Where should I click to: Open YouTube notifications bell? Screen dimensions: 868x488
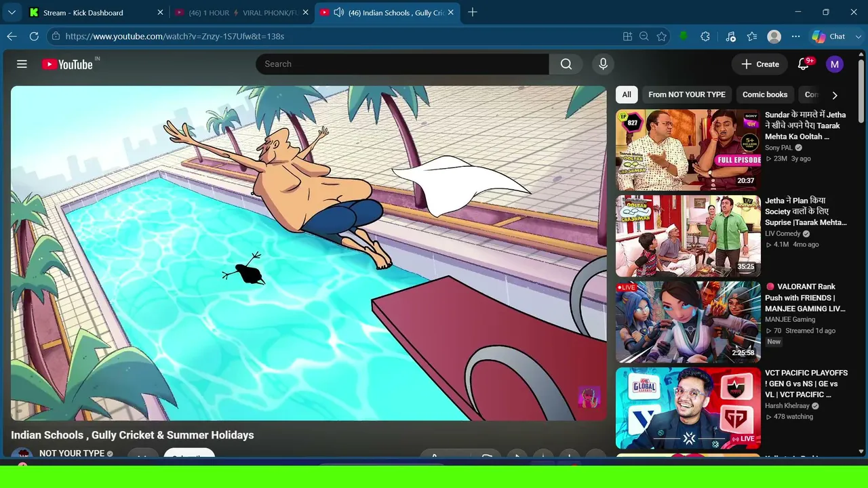804,64
